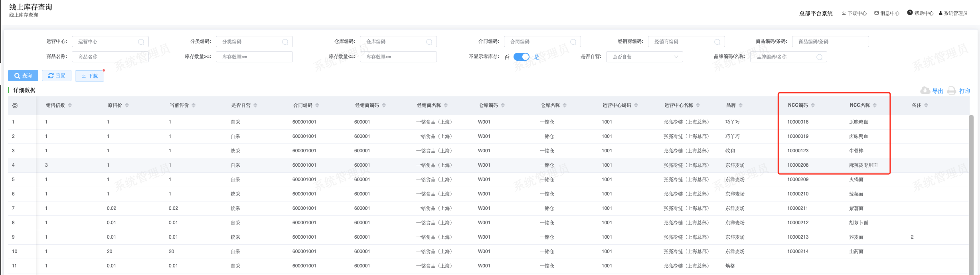
Task: Toggle the 不显示零库存 switch
Action: pos(521,57)
